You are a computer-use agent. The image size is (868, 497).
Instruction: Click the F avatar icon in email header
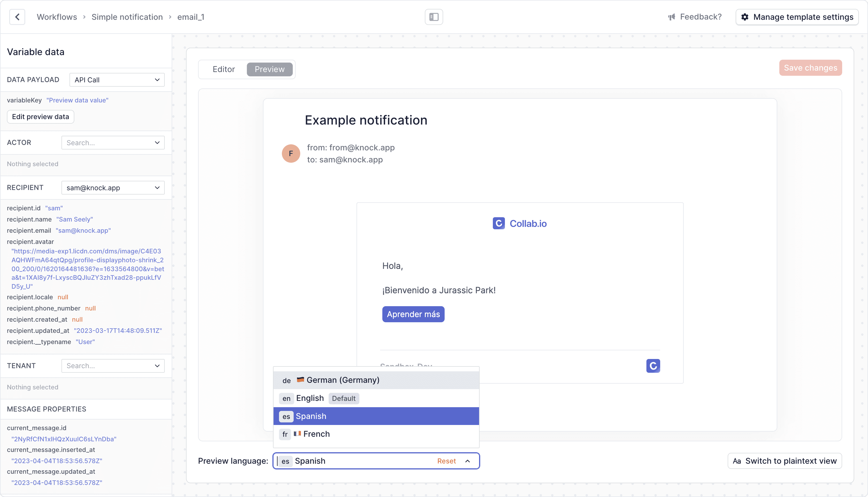[290, 153]
